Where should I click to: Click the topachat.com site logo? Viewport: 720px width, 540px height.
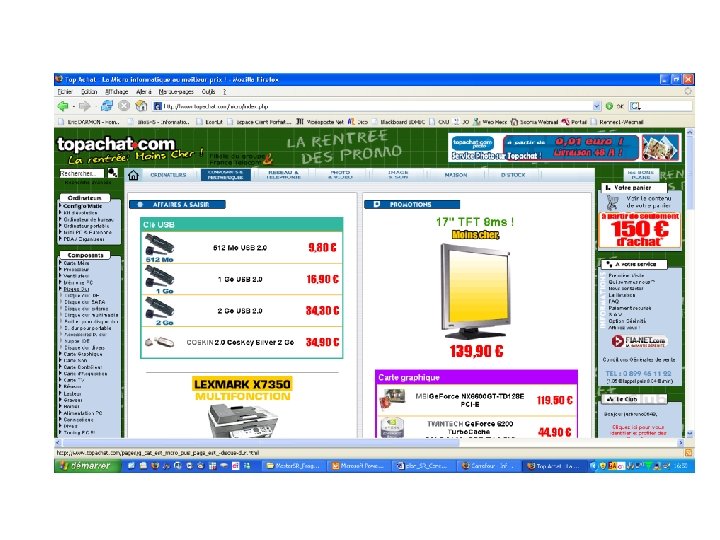tap(116, 144)
